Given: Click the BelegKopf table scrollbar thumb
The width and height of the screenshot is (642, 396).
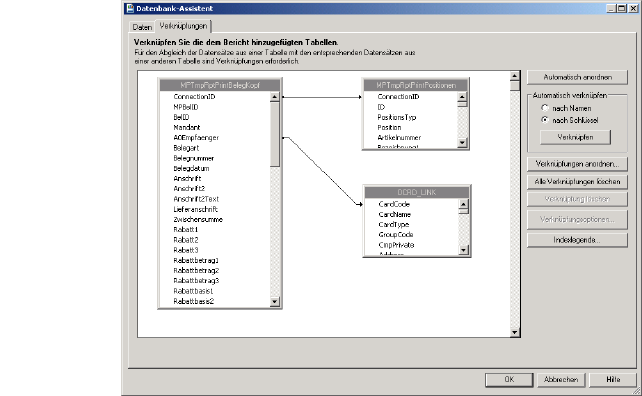Looking at the screenshot, I should (x=275, y=134).
